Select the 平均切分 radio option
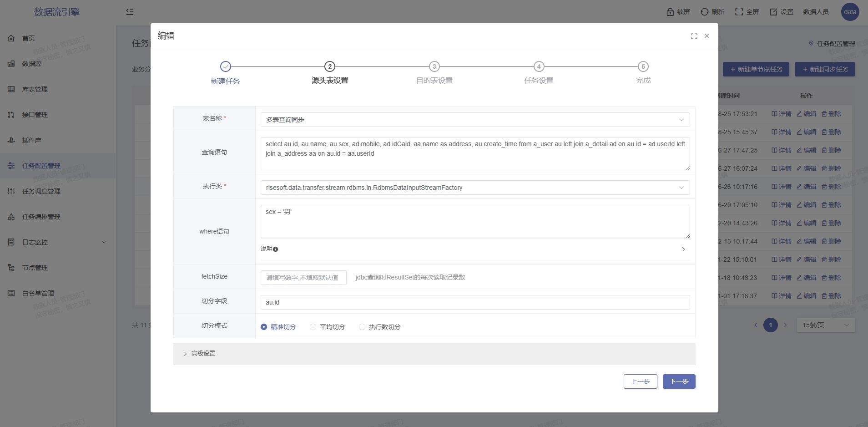Viewport: 868px width, 427px height. pos(313,327)
